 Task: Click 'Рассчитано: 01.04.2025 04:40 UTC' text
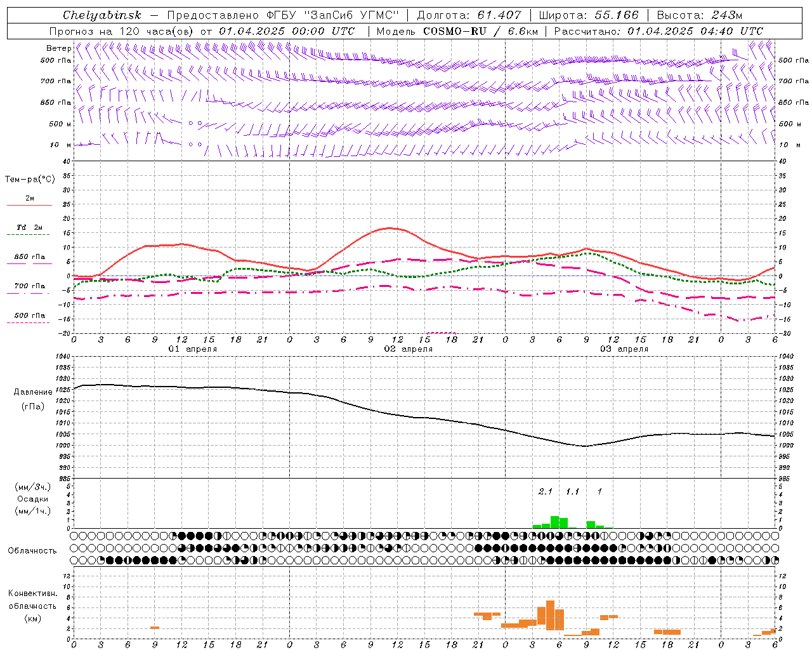click(x=658, y=31)
